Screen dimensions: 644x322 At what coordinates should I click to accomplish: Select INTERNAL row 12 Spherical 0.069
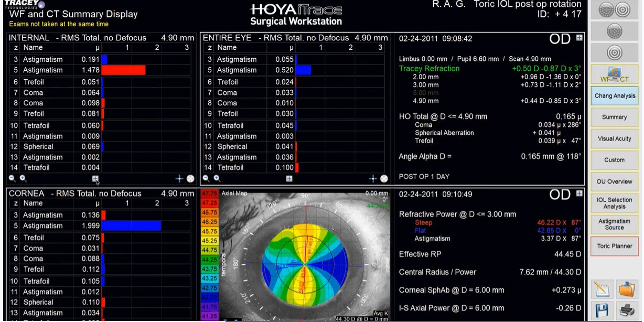[x=100, y=147]
